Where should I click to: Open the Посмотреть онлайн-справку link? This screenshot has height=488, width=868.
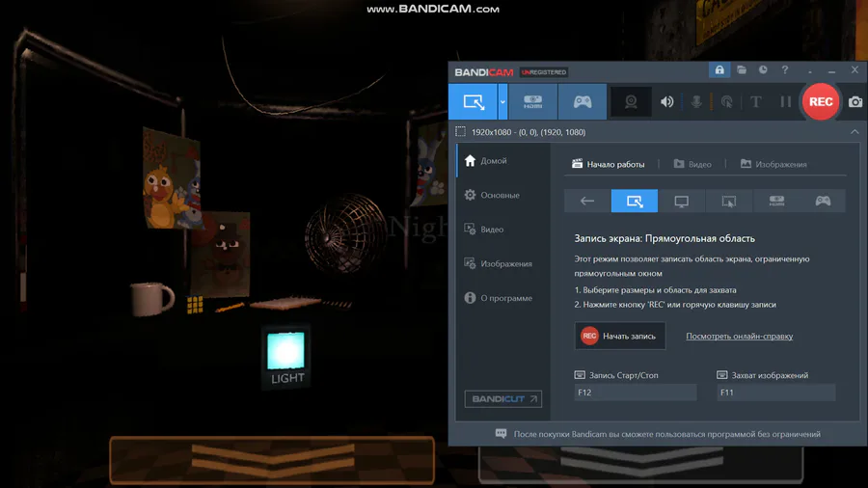pos(739,336)
